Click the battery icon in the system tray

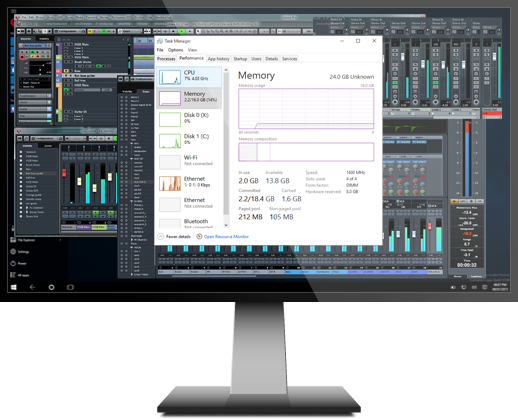tap(453, 287)
